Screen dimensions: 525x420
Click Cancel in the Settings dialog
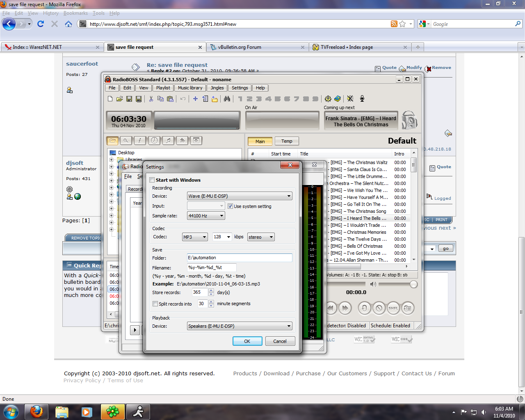pyautogui.click(x=280, y=341)
